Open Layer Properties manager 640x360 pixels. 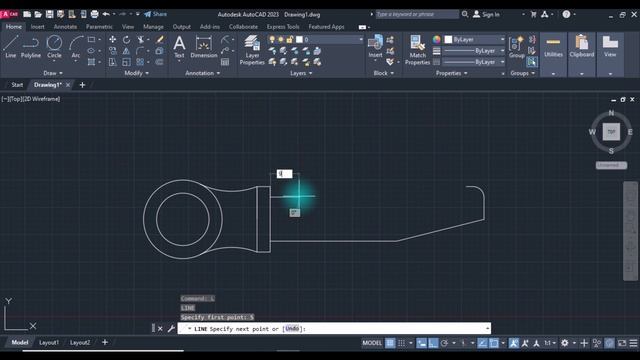[252, 50]
